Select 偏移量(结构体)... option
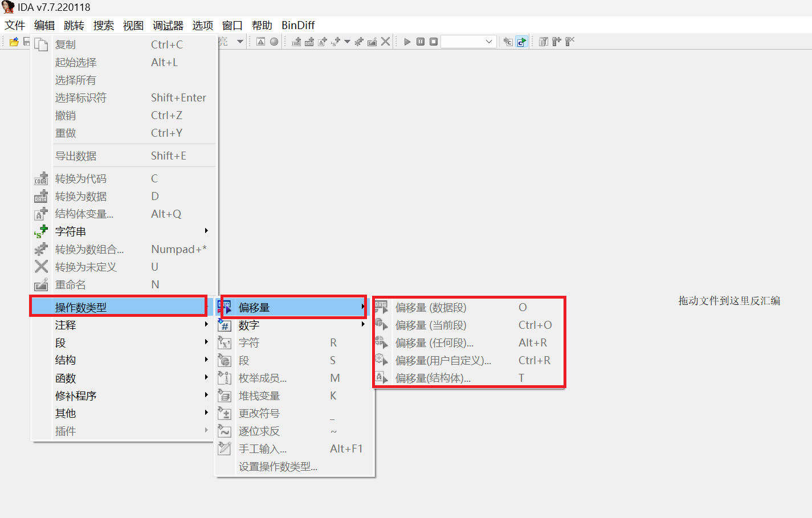The image size is (812, 518). [468, 378]
